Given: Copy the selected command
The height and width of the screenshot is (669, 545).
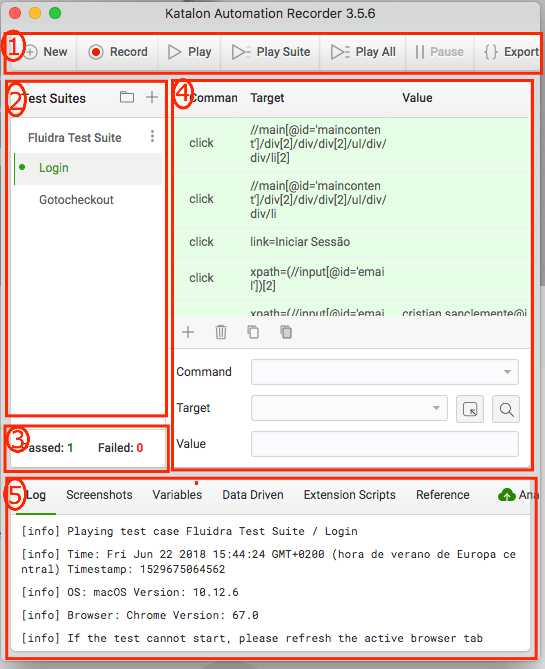Looking at the screenshot, I should point(253,332).
